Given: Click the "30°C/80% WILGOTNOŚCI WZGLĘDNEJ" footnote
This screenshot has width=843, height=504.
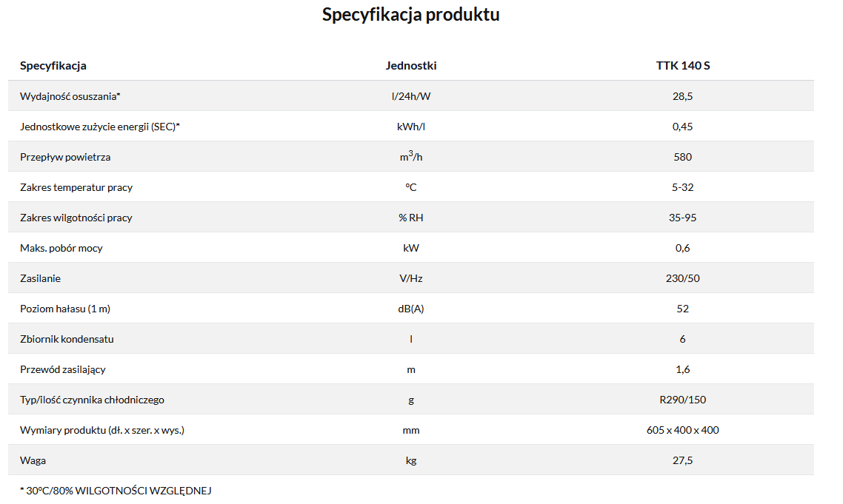Looking at the screenshot, I should (x=119, y=490).
